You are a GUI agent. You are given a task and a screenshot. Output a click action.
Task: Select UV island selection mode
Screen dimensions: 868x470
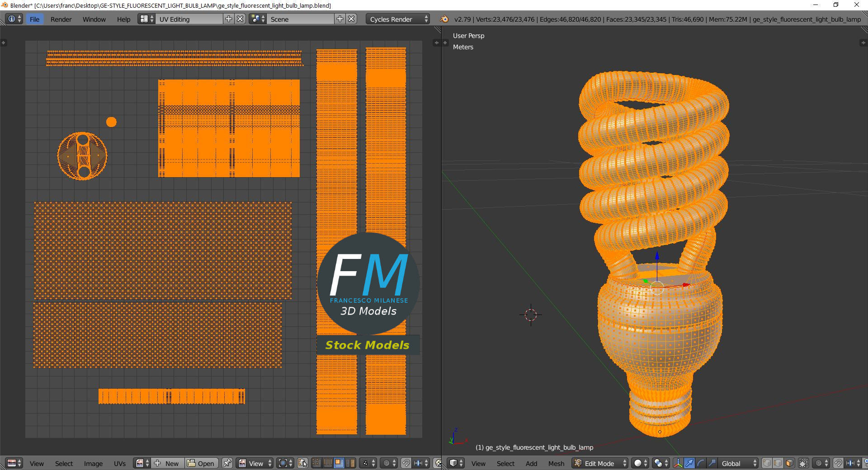point(350,463)
